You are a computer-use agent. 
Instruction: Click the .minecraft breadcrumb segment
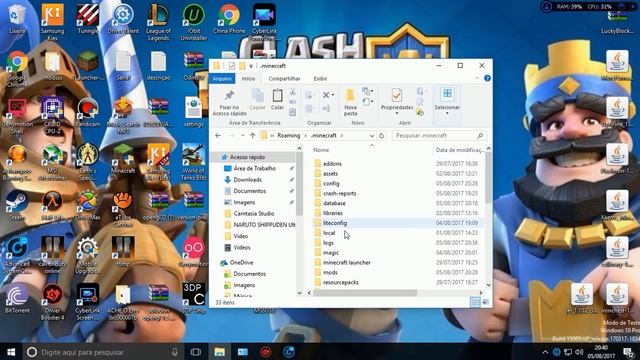324,136
